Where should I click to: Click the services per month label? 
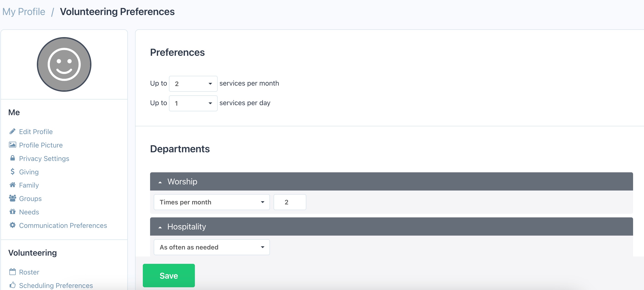249,83
